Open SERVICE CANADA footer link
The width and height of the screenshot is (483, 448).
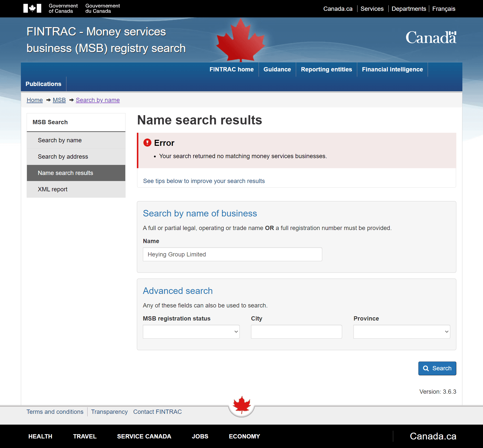click(x=144, y=436)
